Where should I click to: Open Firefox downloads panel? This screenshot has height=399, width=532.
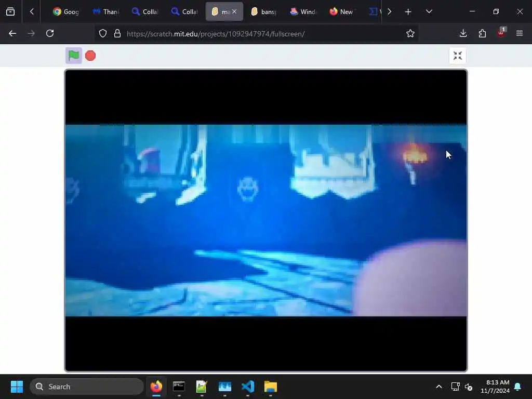pyautogui.click(x=463, y=33)
